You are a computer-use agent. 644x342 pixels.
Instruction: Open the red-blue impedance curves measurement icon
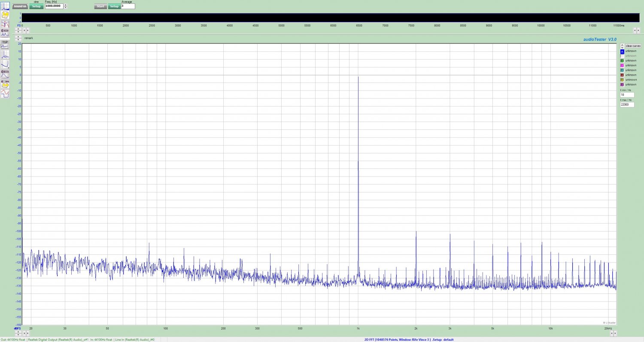click(5, 24)
